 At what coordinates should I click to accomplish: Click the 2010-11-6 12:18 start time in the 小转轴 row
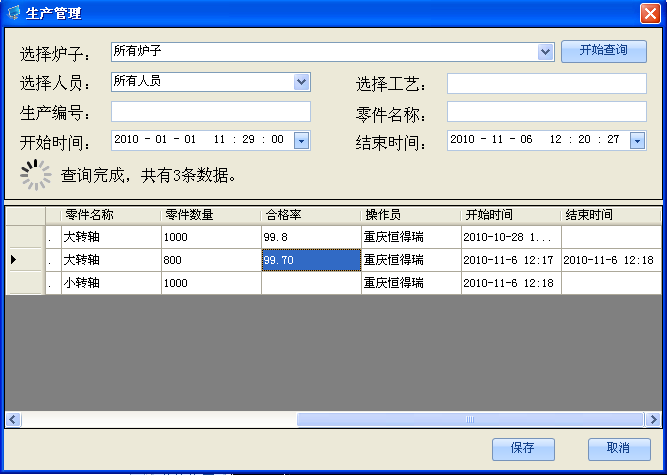point(511,283)
